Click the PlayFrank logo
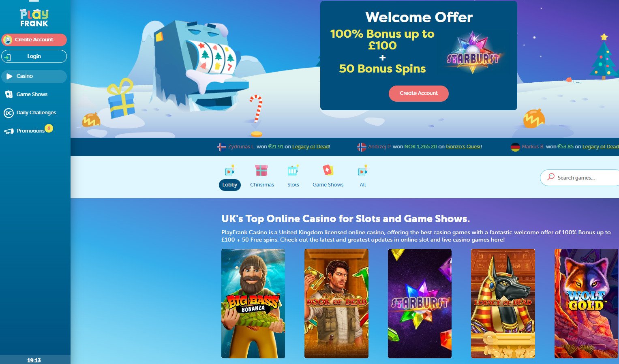Screen dimensions: 619x364 point(34,18)
